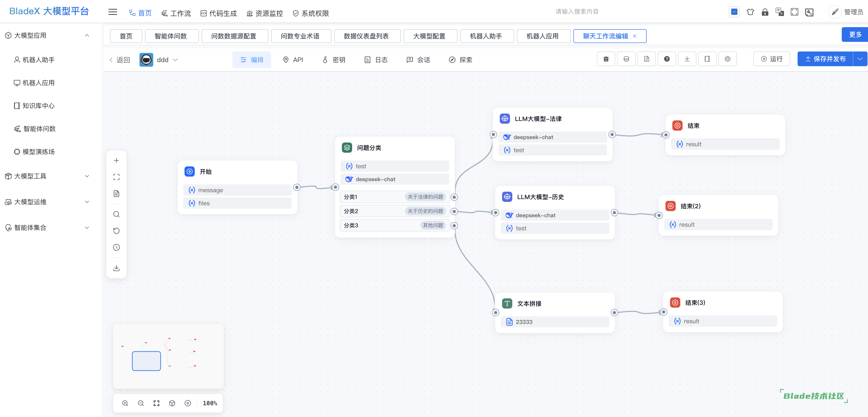Click the 100% zoom level value
The image size is (868, 417).
coord(210,403)
